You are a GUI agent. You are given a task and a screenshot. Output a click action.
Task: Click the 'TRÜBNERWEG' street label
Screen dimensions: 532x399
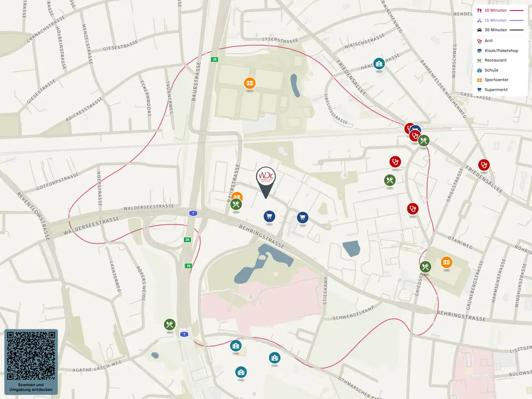click(x=170, y=98)
